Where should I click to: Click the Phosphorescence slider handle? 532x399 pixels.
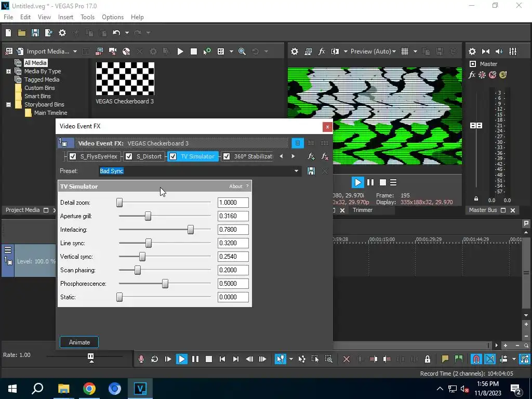click(165, 283)
